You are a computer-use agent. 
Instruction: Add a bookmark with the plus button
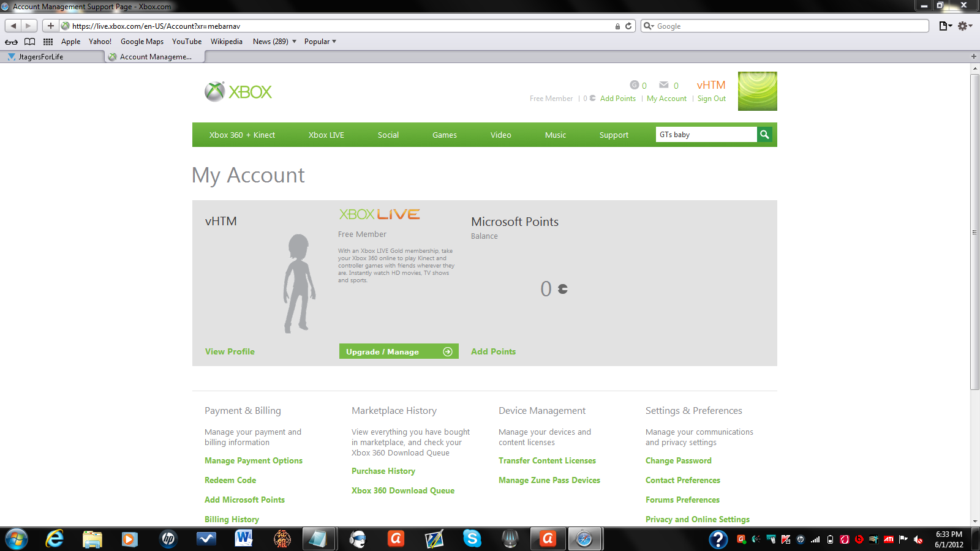(x=51, y=26)
